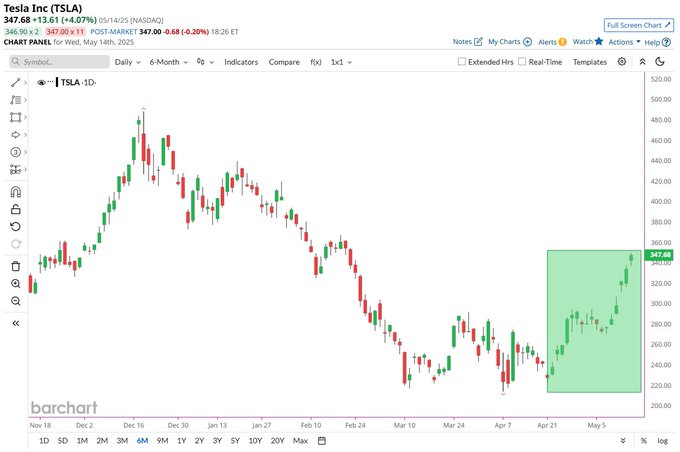
Task: Click the Notes pencil icon
Action: [x=478, y=42]
